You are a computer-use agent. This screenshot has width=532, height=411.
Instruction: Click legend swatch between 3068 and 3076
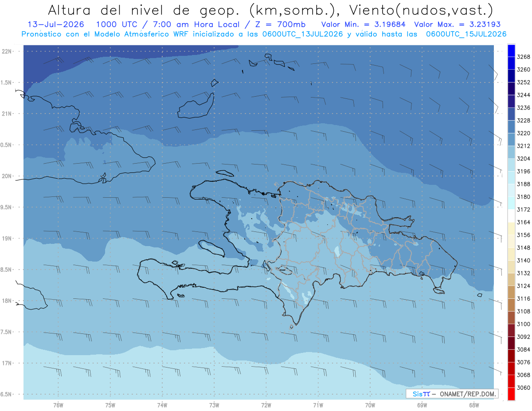point(511,368)
